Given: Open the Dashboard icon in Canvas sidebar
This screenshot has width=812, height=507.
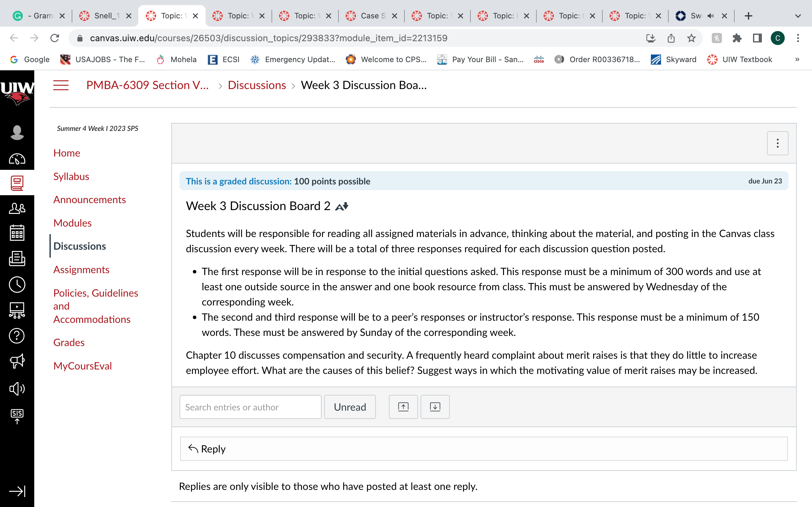Looking at the screenshot, I should [17, 158].
